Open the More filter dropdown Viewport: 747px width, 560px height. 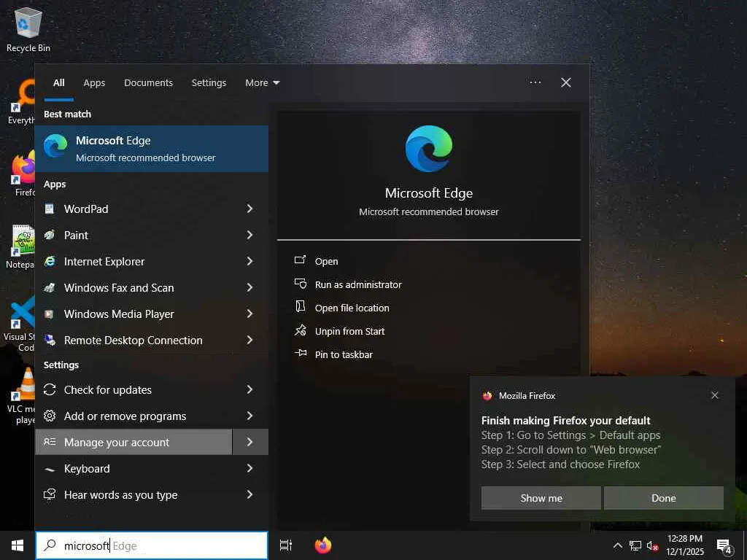[x=262, y=83]
